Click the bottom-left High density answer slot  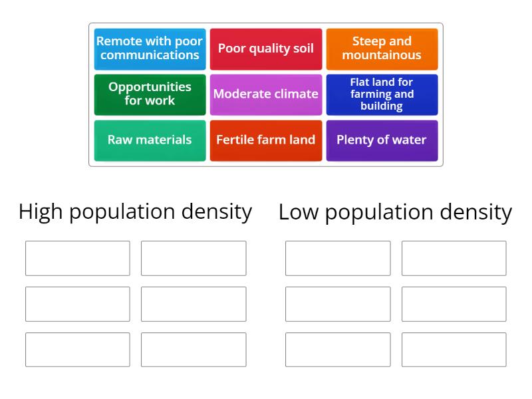coord(77,349)
